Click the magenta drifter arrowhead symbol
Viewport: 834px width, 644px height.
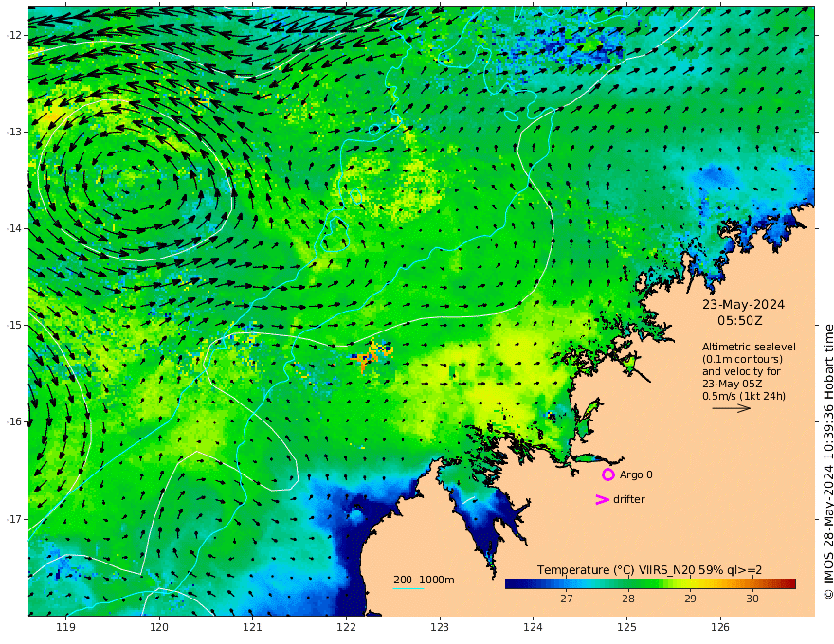pyautogui.click(x=602, y=499)
